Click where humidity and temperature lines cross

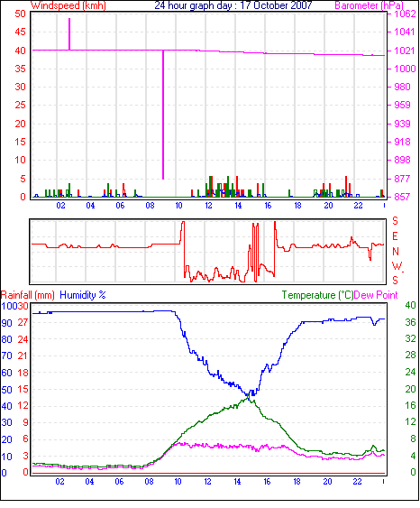[x=249, y=396]
